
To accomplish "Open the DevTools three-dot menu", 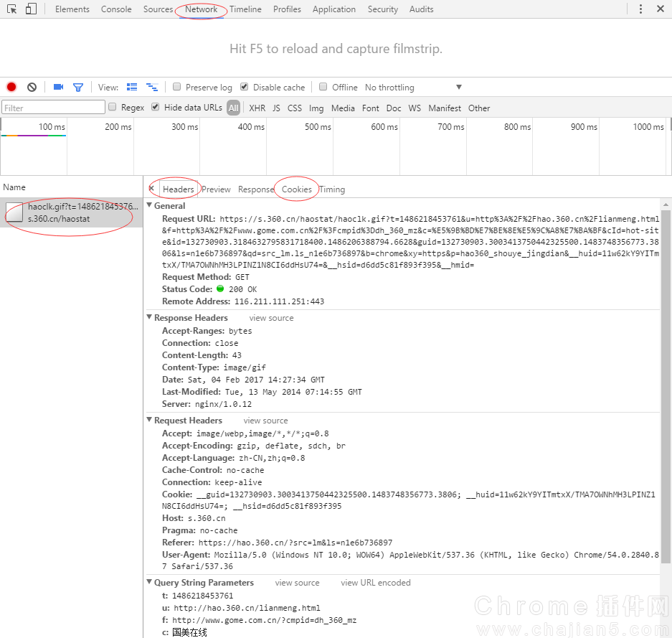I will tap(640, 9).
